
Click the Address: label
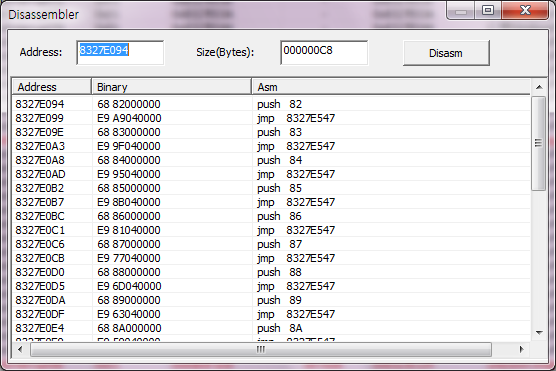(41, 52)
